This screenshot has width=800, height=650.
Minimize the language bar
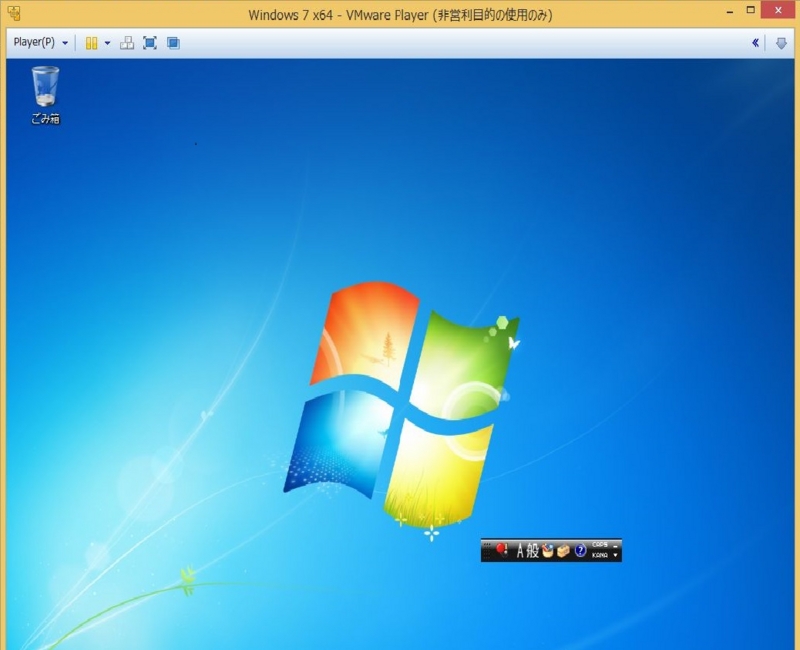[x=615, y=546]
